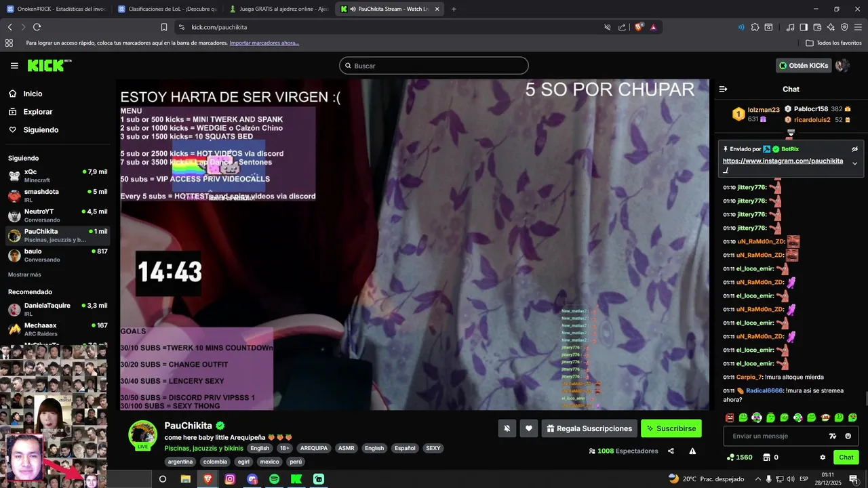Click the PauChikita live avatar
This screenshot has height=488, width=868.
click(143, 435)
